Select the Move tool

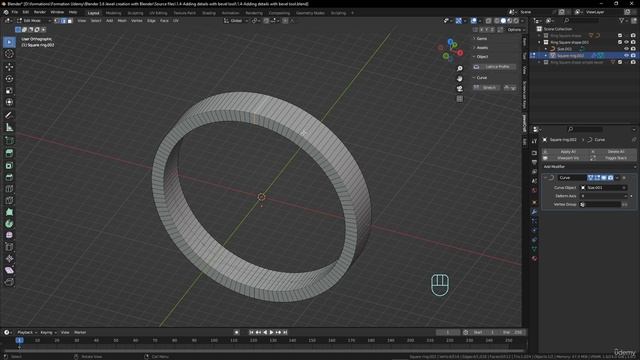(9, 67)
